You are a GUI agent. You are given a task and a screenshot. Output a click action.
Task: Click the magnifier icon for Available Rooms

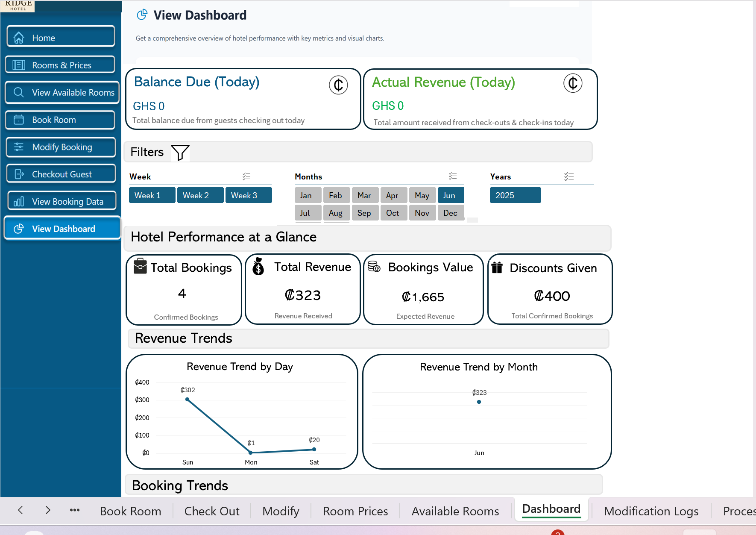pos(18,92)
